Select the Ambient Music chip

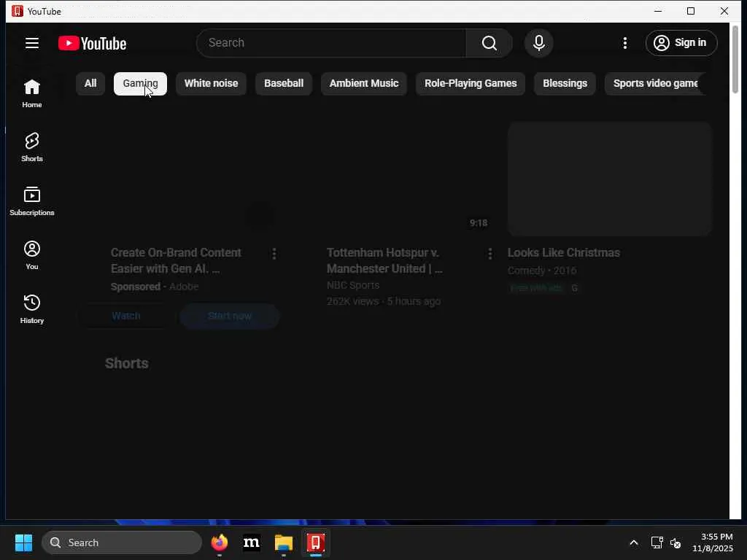point(364,83)
